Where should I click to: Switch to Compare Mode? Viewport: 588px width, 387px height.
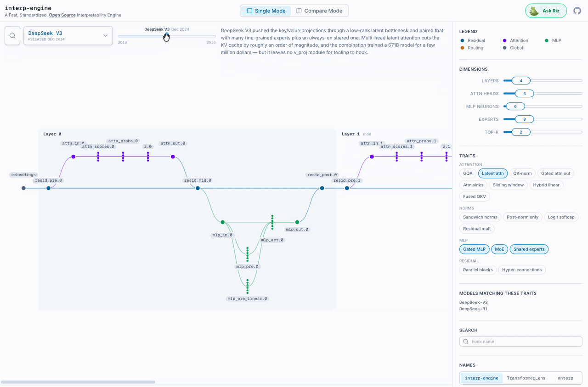tap(319, 11)
